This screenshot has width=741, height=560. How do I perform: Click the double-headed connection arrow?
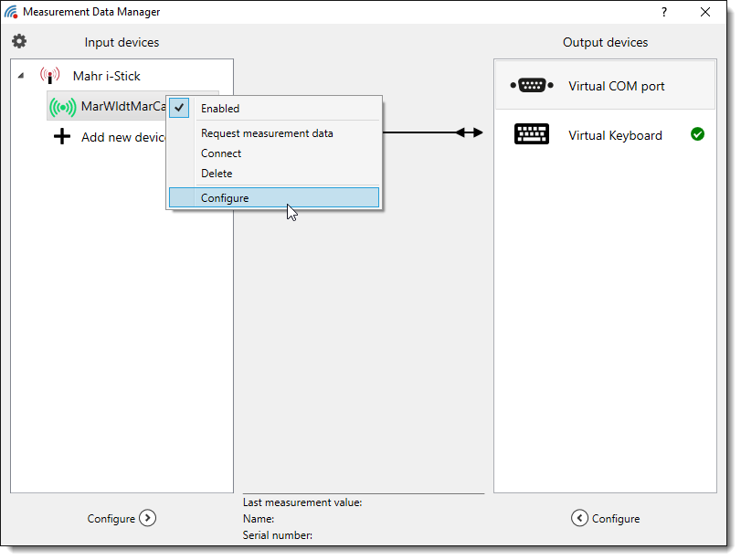[x=469, y=132]
